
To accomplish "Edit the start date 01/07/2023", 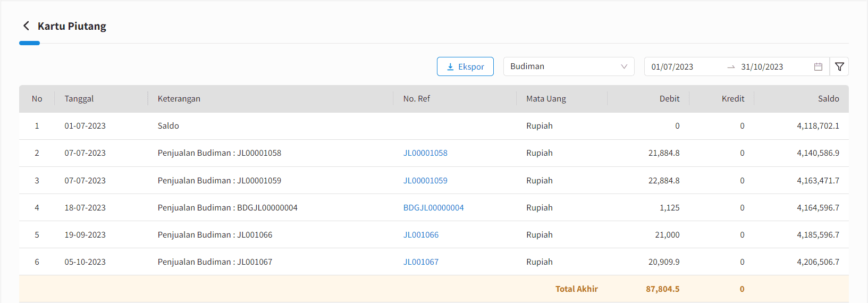I will coord(672,67).
